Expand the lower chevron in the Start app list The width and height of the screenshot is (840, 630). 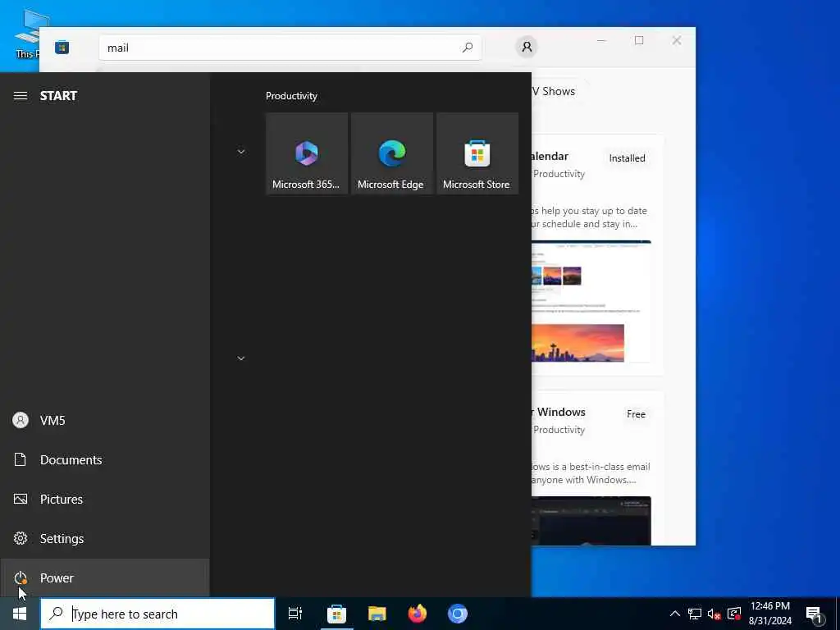[x=241, y=358]
